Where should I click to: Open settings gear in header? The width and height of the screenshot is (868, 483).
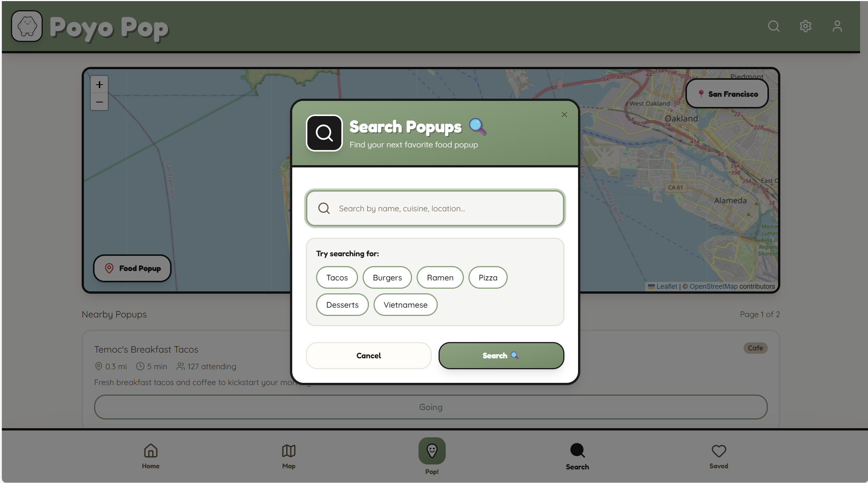pyautogui.click(x=805, y=26)
